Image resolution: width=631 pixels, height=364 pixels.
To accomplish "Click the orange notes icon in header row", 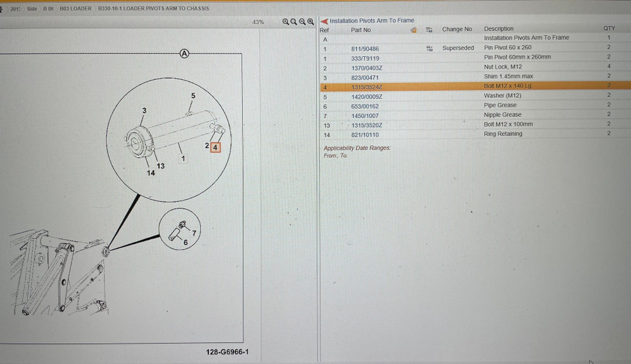I will [413, 30].
